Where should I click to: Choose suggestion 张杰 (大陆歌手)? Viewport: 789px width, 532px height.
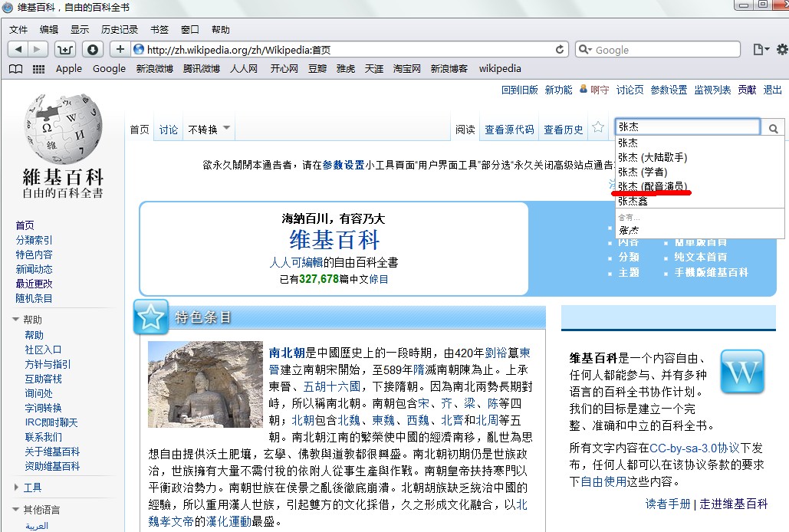click(653, 157)
